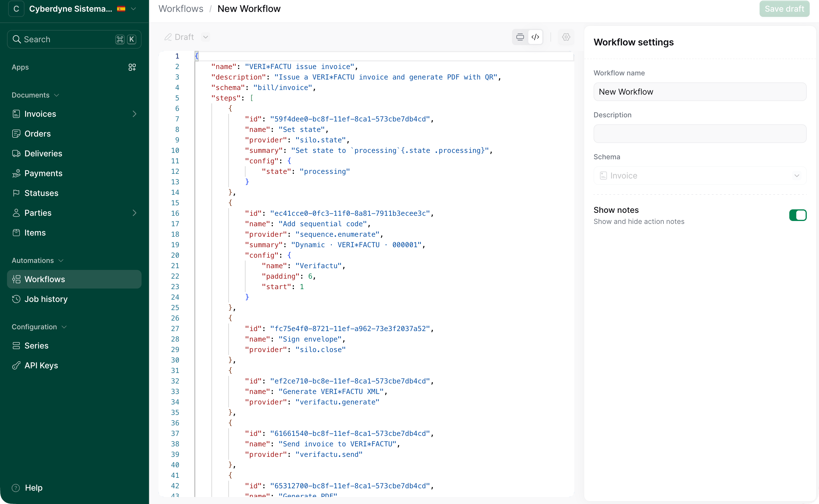Viewport: 819px width, 504px height.
Task: Click line number 19 in the gutter
Action: pyautogui.click(x=175, y=245)
